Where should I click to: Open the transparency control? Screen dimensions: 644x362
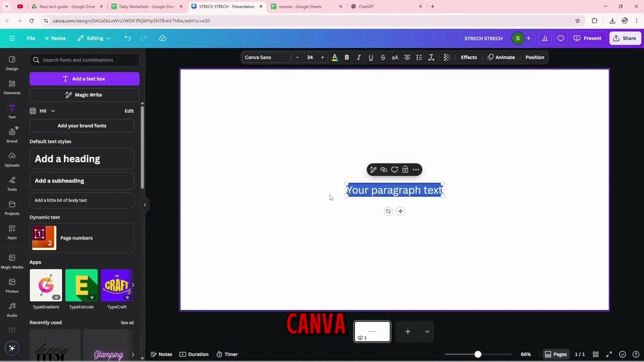point(447,57)
